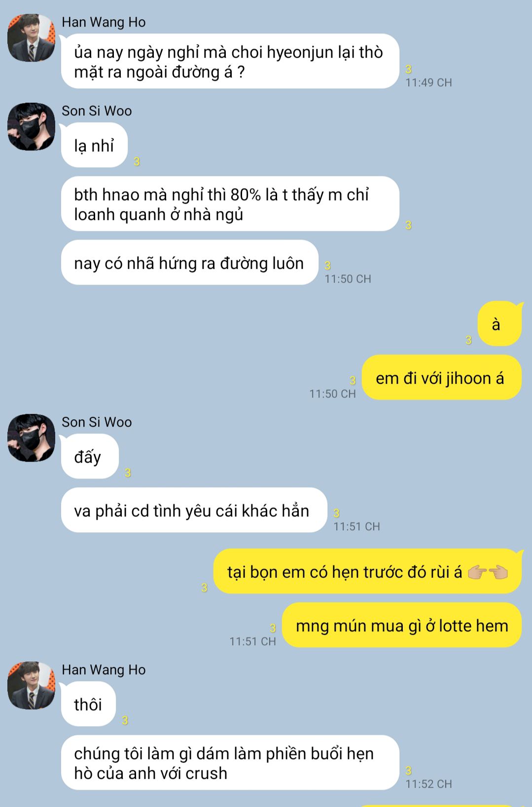Select the 'đấy' message bubble
Image resolution: width=532 pixels, height=807 pixels.
coord(89,457)
